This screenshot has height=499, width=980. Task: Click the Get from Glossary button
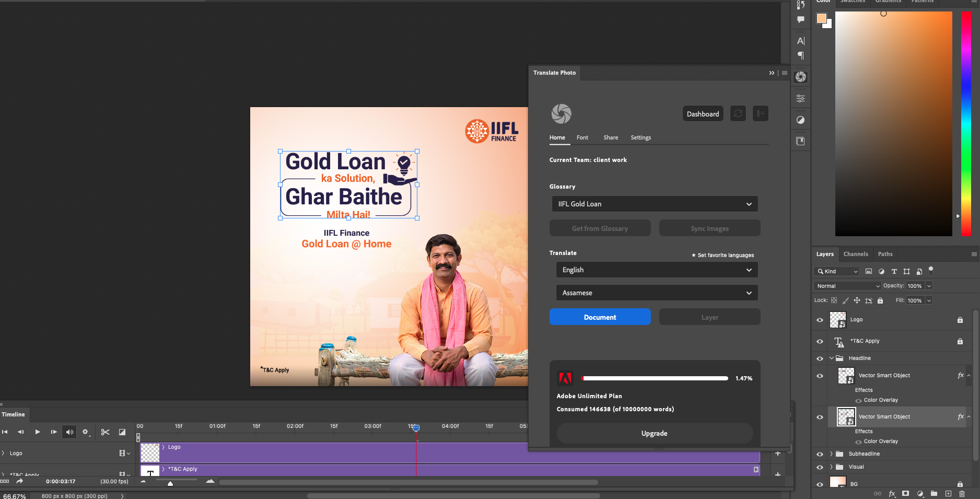click(x=600, y=228)
